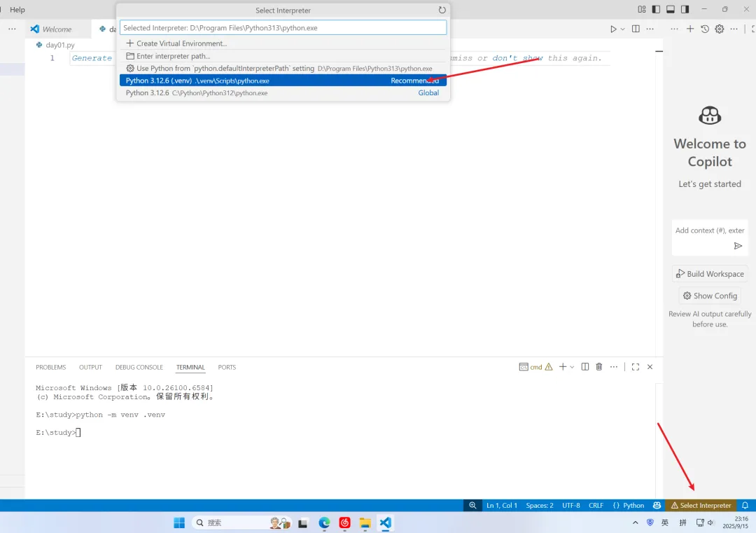
Task: Click the Show Config button
Action: 710,296
